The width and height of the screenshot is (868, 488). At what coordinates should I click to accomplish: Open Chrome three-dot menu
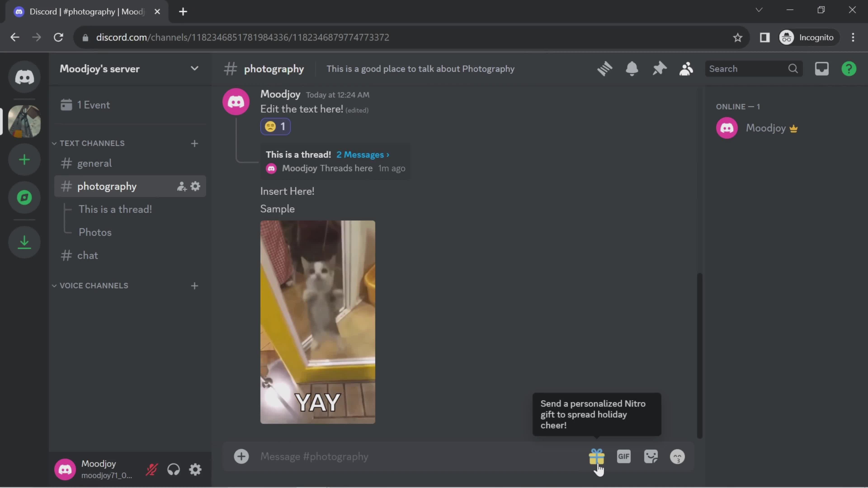853,37
